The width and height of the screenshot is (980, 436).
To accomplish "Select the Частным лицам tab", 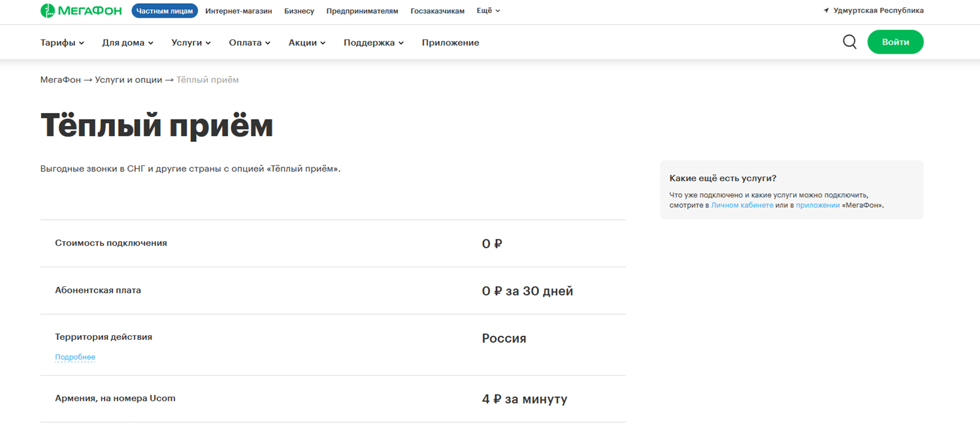I will click(165, 11).
